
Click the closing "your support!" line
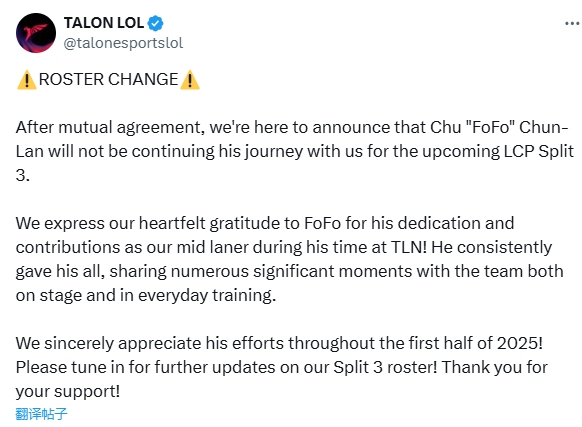tap(68, 391)
